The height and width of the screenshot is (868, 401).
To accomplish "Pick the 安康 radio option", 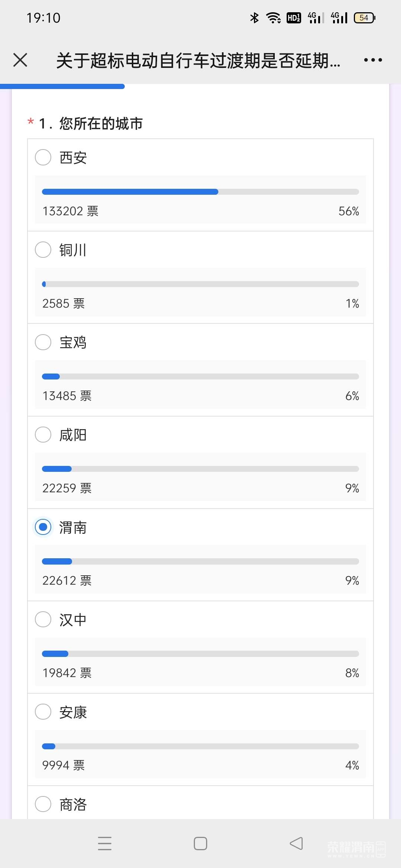I will 43,711.
